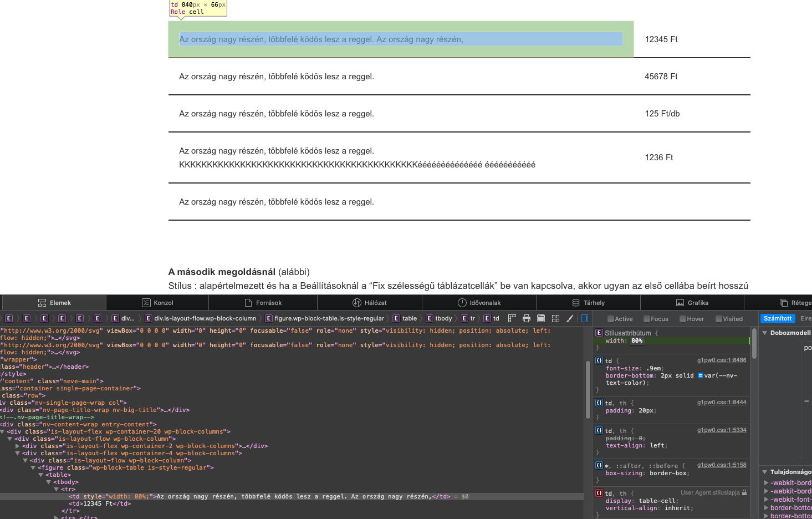Collapse the <table> node in tree
The image size is (812, 519).
coord(40,475)
